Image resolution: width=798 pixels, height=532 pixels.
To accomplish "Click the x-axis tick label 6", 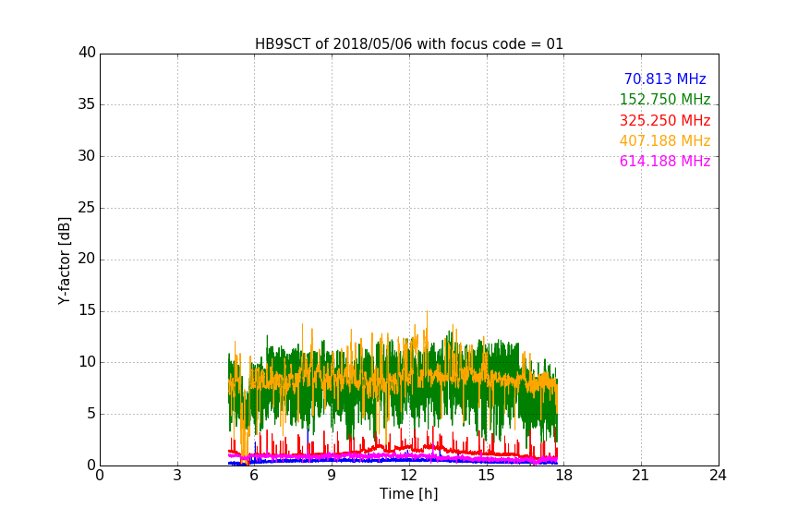I will click(254, 476).
